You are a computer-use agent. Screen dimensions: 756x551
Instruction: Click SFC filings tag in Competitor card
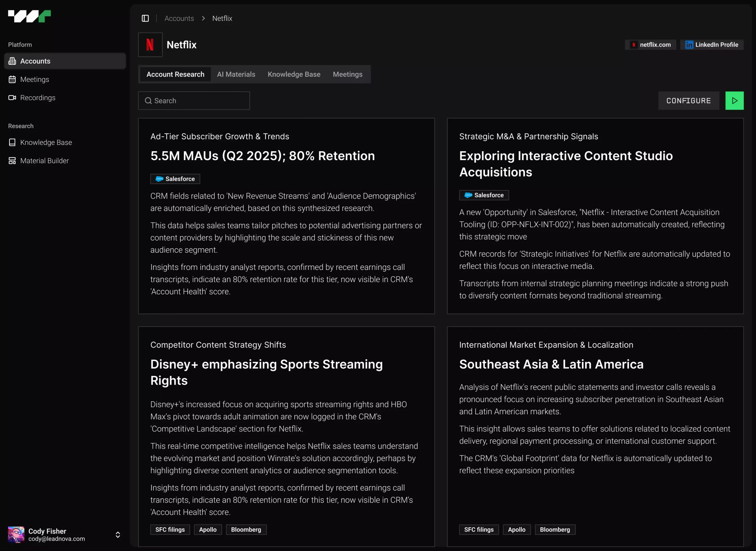[170, 530]
